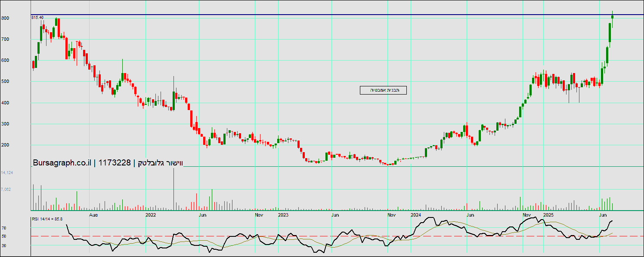Click the Hebrew annotation box mid-chart
Screen dimensions: 644x257
pyautogui.click(x=383, y=90)
